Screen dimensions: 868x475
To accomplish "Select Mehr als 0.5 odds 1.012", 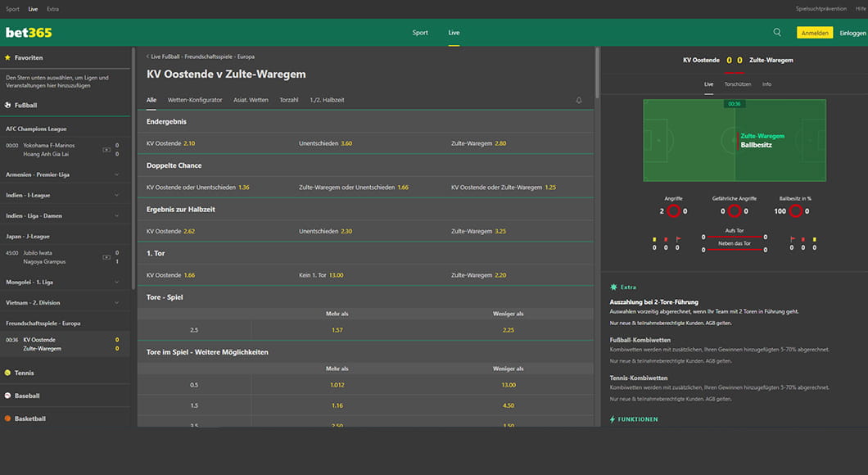I will click(x=337, y=385).
